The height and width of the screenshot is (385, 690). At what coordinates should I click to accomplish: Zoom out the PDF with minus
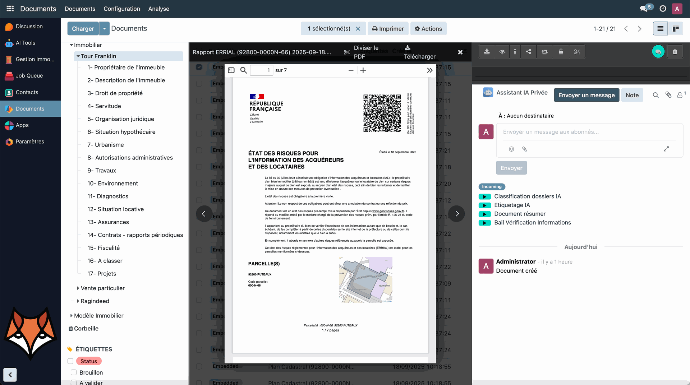[x=351, y=70]
